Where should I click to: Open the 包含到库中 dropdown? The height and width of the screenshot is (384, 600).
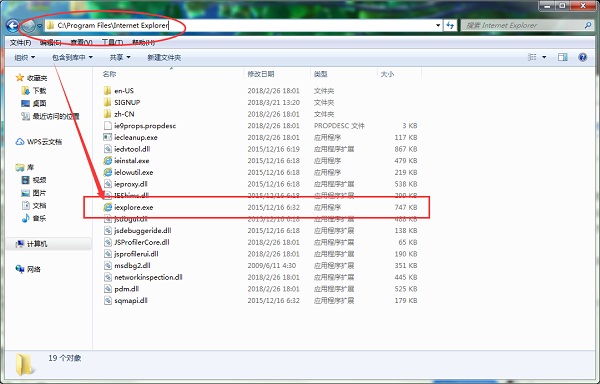tap(72, 57)
